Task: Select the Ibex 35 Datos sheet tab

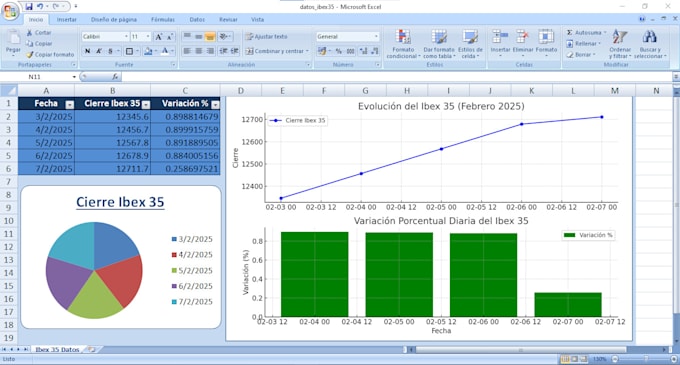Action: pyautogui.click(x=57, y=349)
